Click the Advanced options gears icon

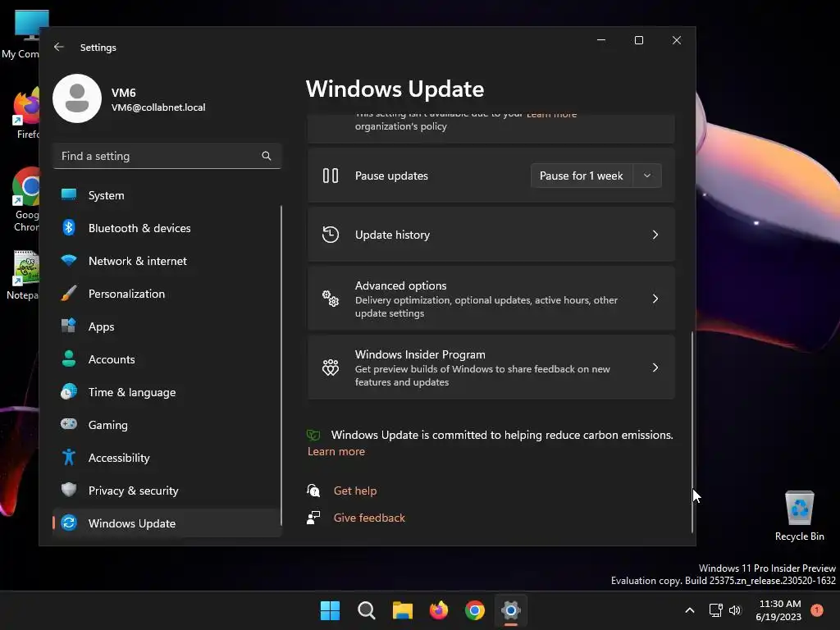tap(331, 299)
